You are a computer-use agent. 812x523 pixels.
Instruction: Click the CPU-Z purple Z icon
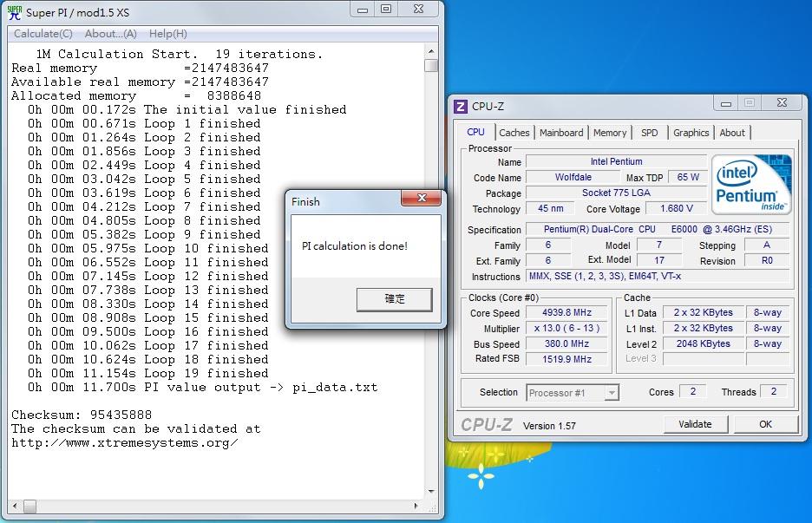(x=461, y=106)
